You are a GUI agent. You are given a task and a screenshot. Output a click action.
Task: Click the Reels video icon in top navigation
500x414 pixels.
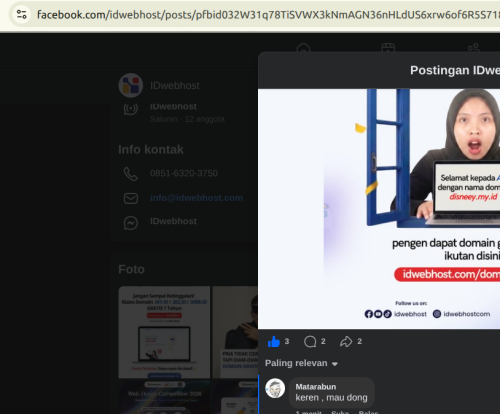388,48
